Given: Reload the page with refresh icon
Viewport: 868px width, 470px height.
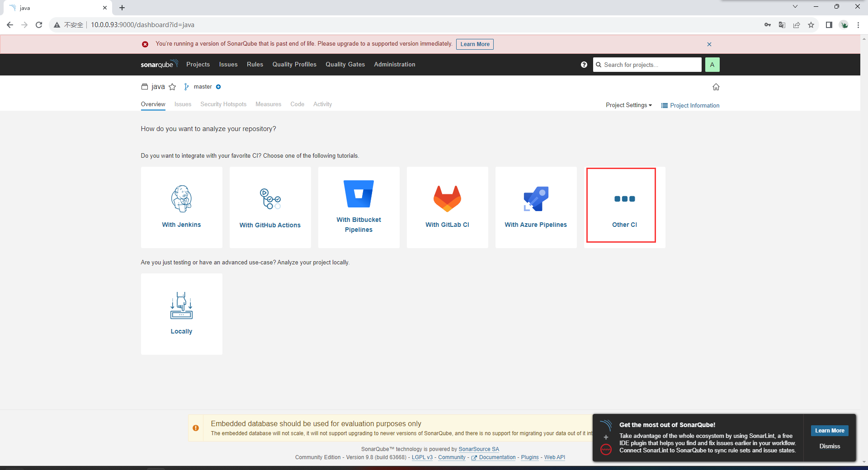Looking at the screenshot, I should pos(39,25).
